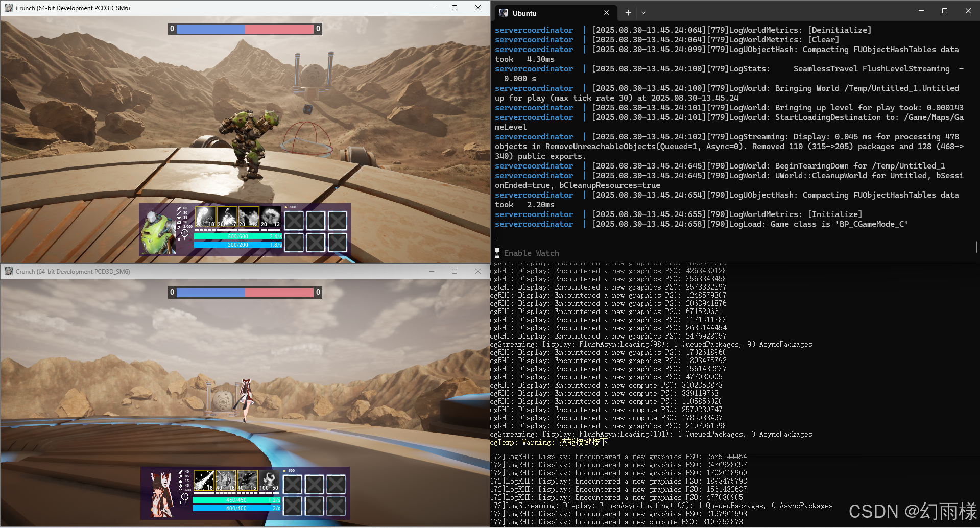Click the 450/450 green health bar in bottom game

pyautogui.click(x=236, y=500)
